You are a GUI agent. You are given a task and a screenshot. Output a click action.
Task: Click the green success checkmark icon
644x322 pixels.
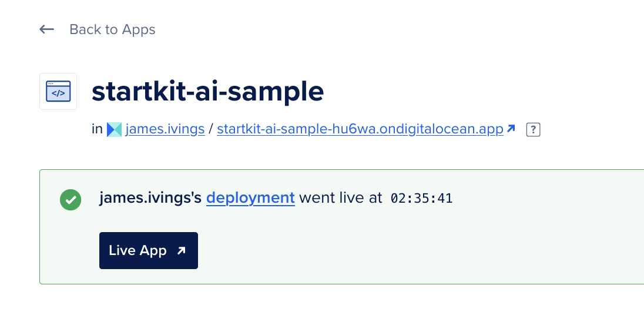point(71,200)
